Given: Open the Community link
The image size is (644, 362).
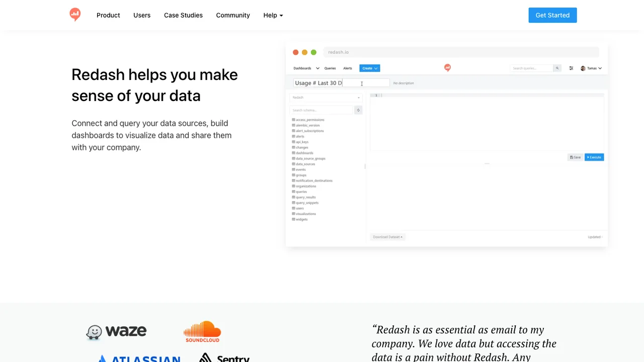Looking at the screenshot, I should click(233, 15).
